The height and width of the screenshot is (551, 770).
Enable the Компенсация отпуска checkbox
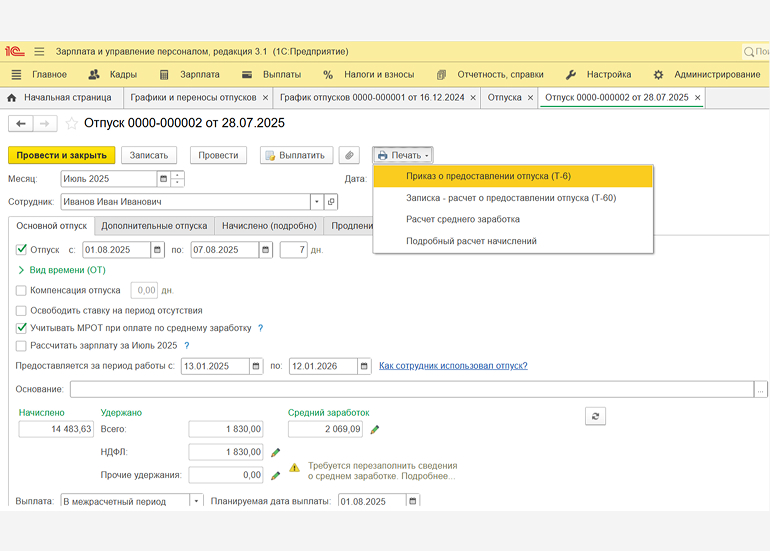coord(21,291)
